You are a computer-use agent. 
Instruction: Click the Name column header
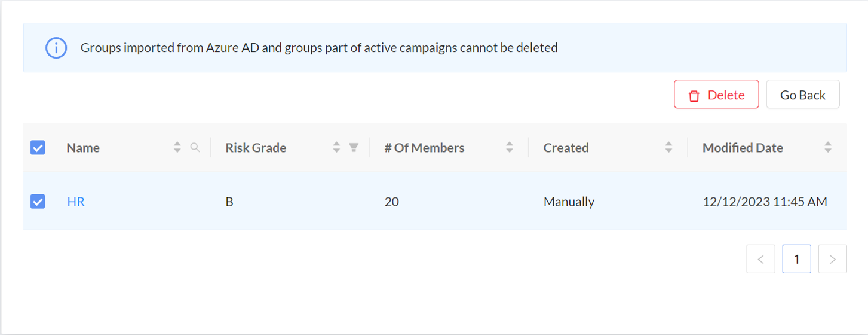point(83,148)
